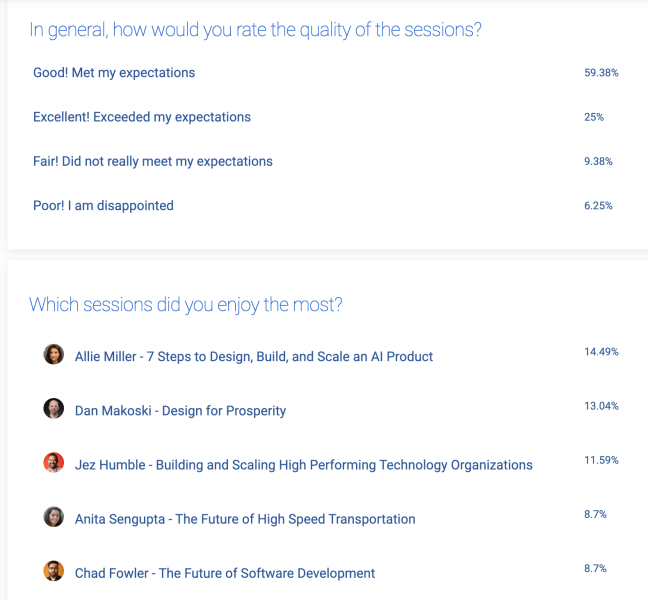Screen dimensions: 648x600
Task: Click the 59.38% result value
Action: point(601,73)
